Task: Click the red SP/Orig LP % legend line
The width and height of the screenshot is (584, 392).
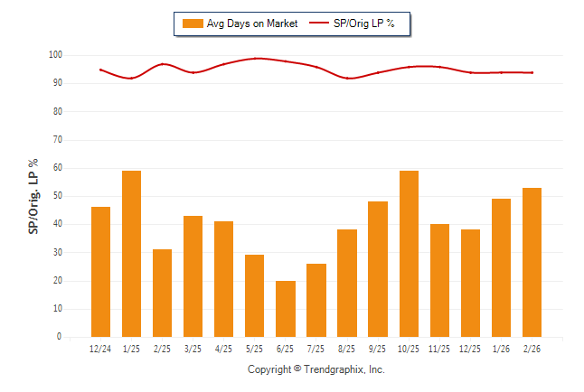Action: (x=321, y=23)
